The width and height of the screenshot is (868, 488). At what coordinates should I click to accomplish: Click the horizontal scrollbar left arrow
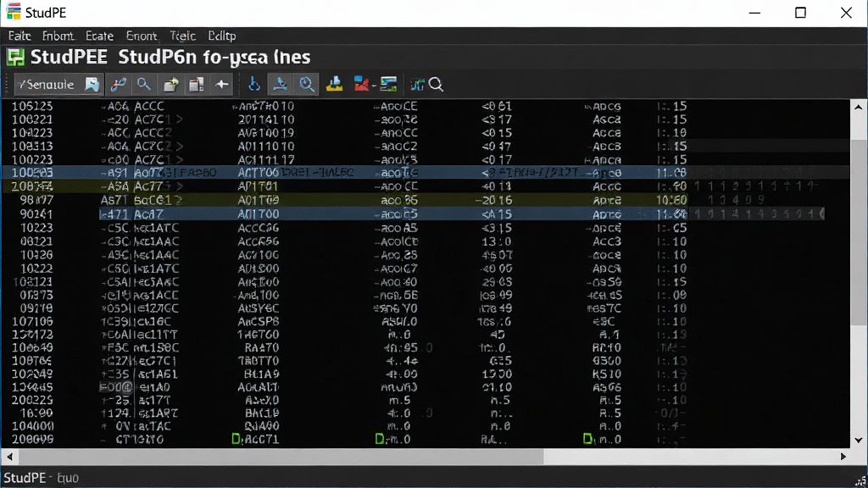point(9,457)
